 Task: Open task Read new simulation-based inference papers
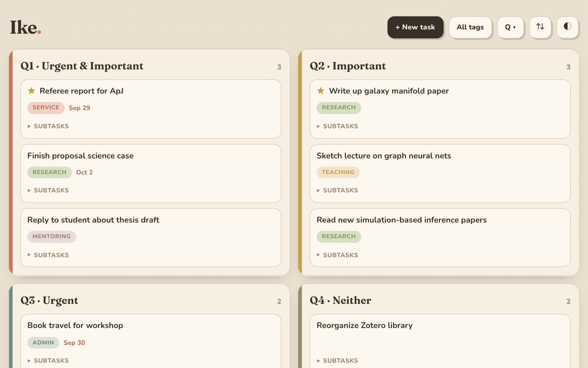(x=402, y=220)
